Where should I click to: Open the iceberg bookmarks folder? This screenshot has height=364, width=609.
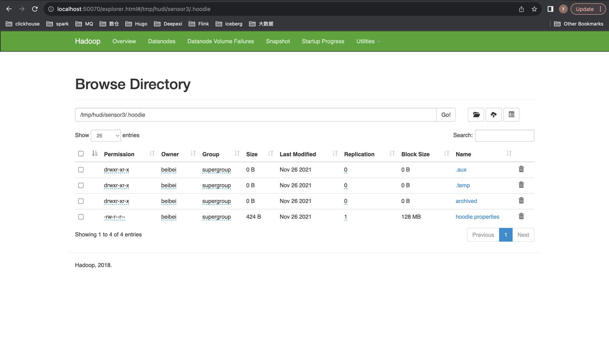tap(229, 24)
